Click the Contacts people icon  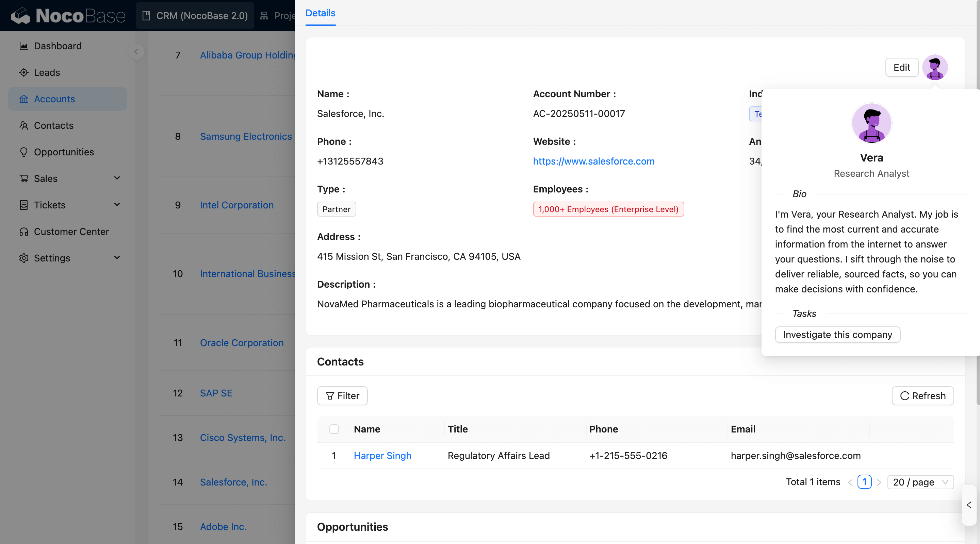coord(23,125)
